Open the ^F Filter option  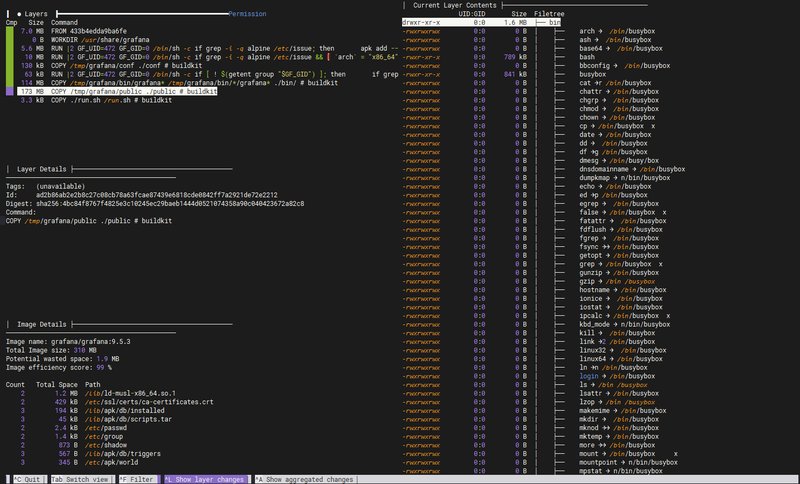[x=138, y=479]
